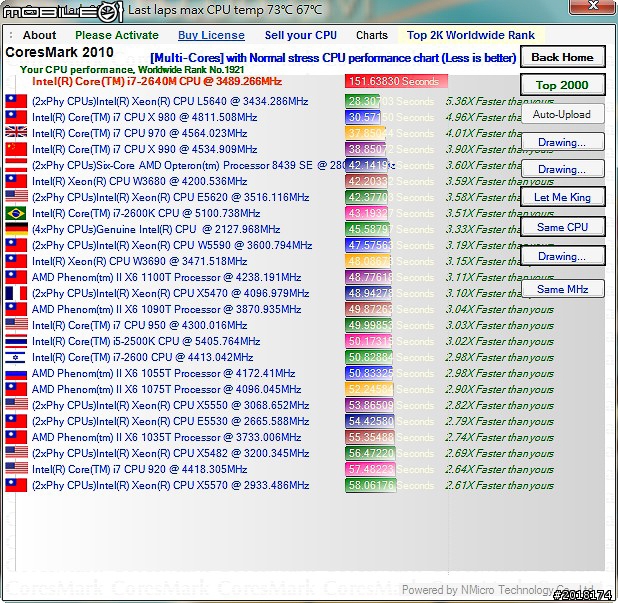This screenshot has height=603, width=618.
Task: Click the US flag beside Xeon X5550
Action: click(16, 405)
